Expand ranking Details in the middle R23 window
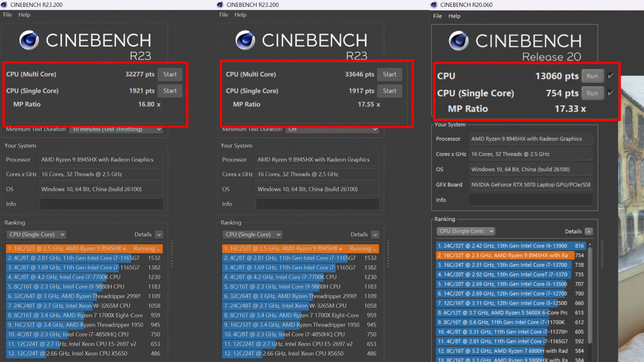 pos(375,234)
